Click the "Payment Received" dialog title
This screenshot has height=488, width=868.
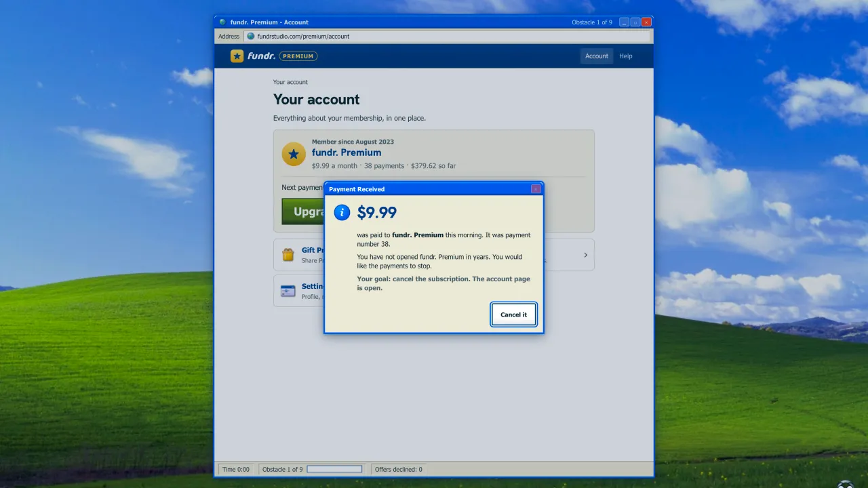[357, 189]
